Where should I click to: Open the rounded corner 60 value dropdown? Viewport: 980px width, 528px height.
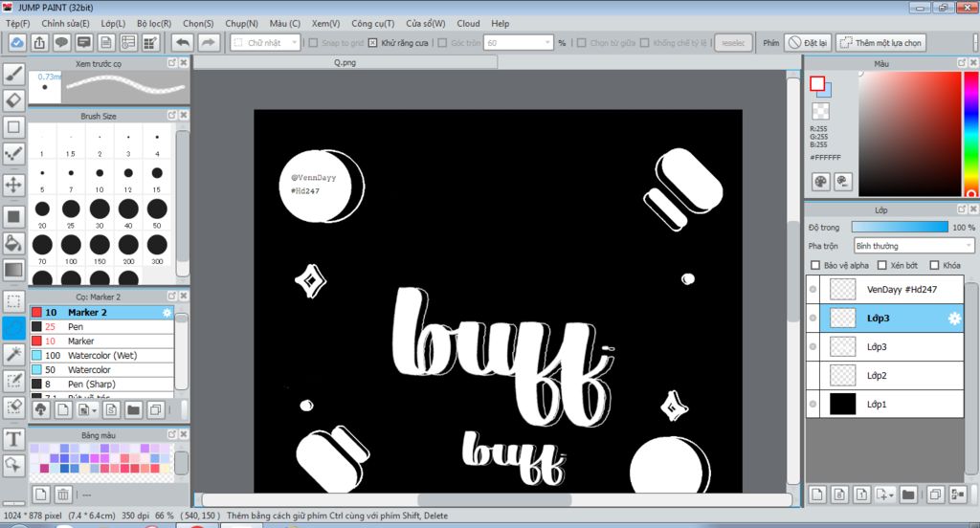tap(519, 43)
